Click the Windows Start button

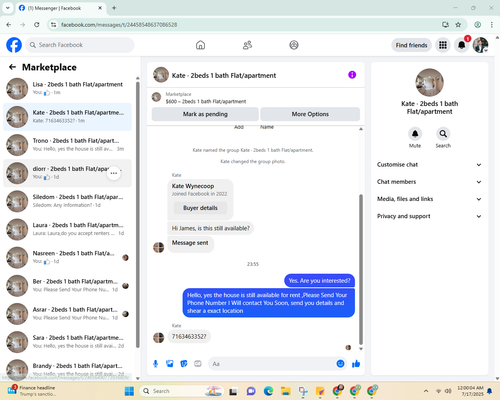coord(129,391)
